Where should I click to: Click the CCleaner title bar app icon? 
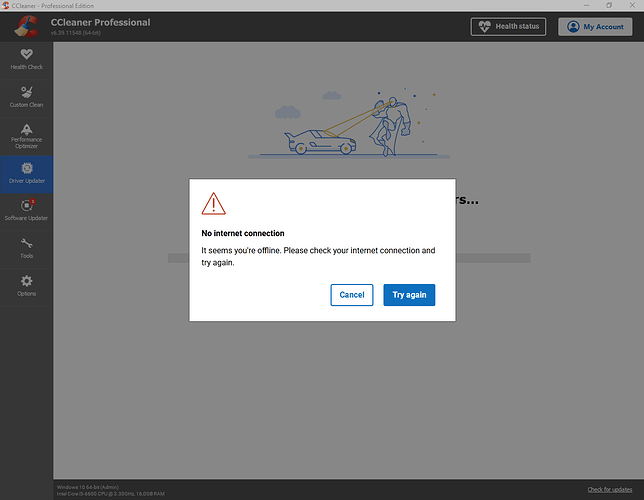tap(6, 5)
